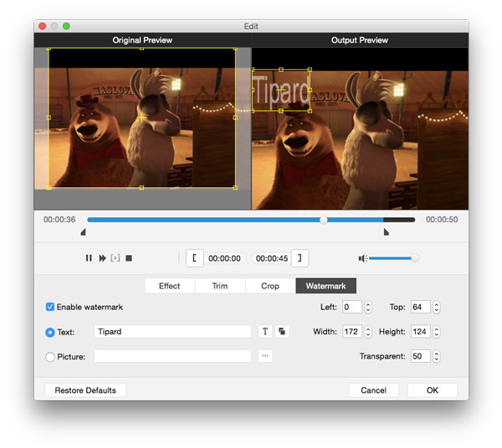Click the Left value field
The height and width of the screenshot is (448, 502).
tap(352, 307)
